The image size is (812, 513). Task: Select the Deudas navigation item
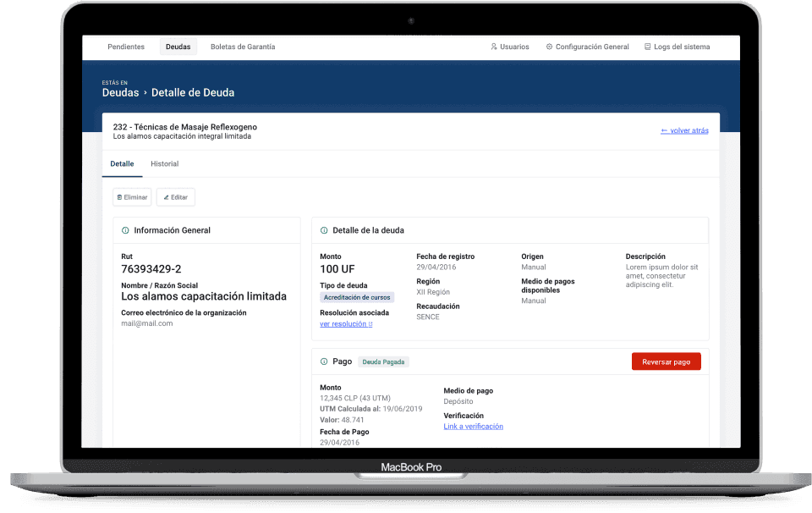178,47
